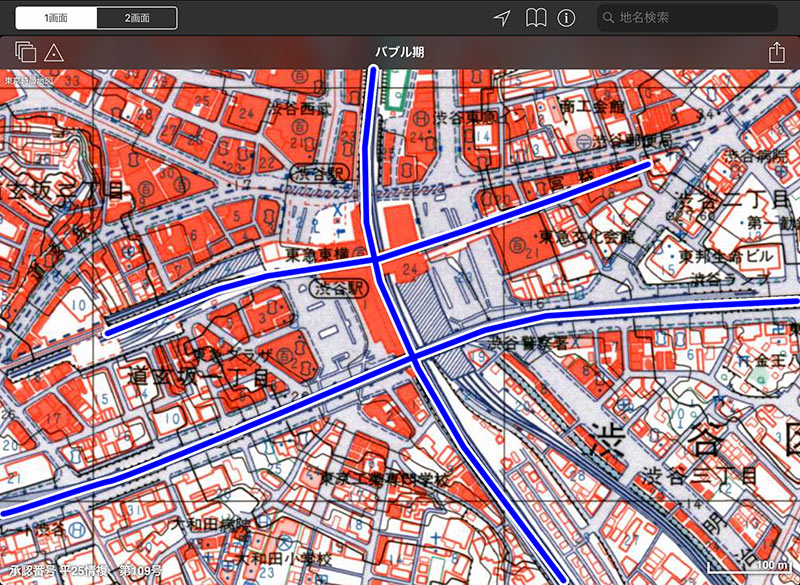This screenshot has height=585, width=800.
Task: Tap the 渋谷東急イン map label
Action: (x=479, y=118)
